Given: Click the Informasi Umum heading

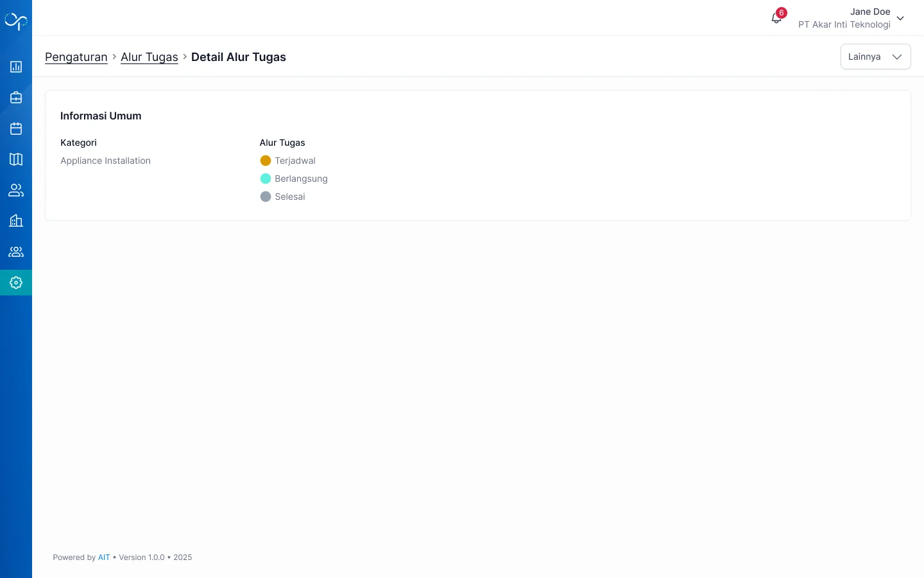Looking at the screenshot, I should point(101,116).
